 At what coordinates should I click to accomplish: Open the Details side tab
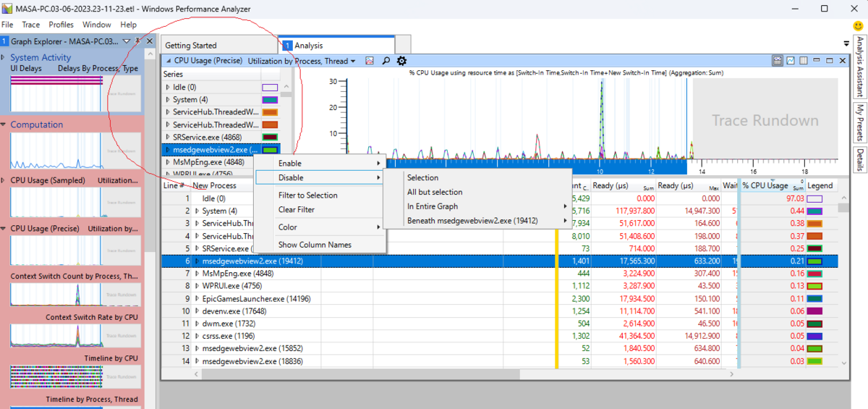pos(859,160)
